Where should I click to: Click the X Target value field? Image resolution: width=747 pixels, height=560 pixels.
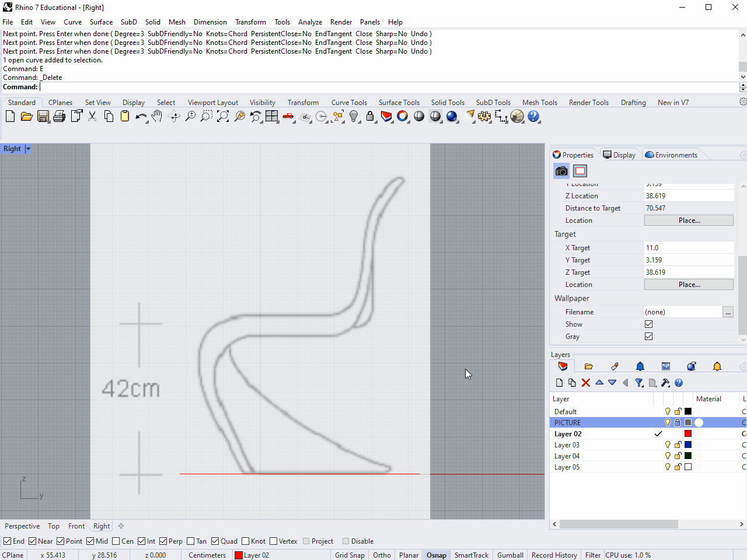click(x=689, y=248)
